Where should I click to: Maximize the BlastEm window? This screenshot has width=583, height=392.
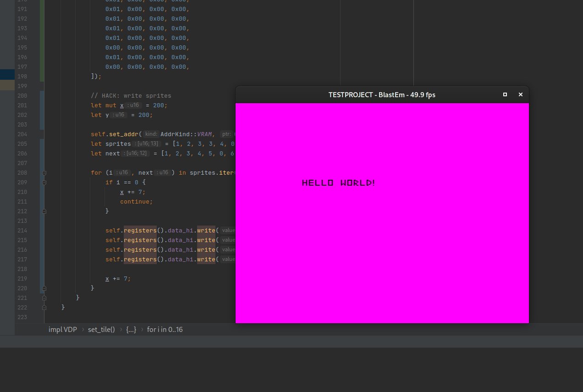click(505, 94)
